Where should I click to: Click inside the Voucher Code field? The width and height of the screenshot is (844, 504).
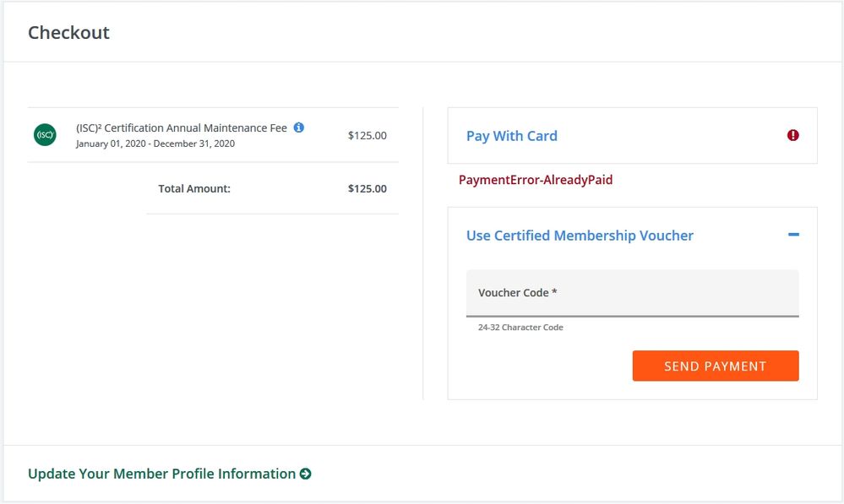(x=632, y=293)
